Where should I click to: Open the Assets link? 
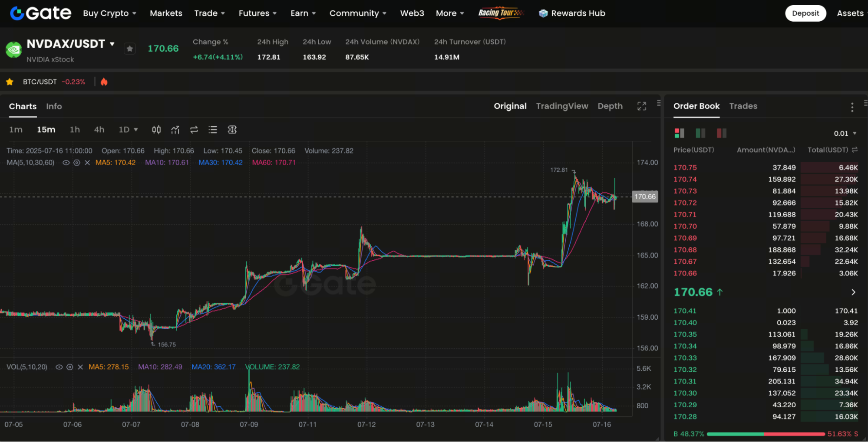click(x=850, y=13)
